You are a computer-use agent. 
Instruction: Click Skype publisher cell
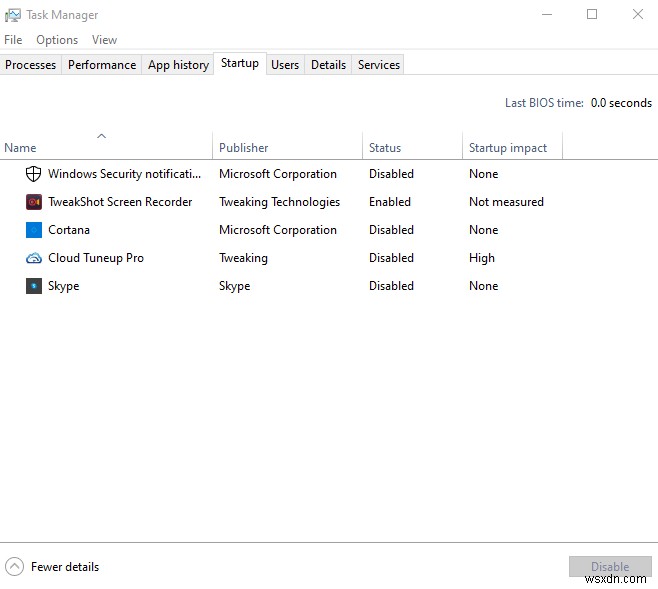(235, 286)
